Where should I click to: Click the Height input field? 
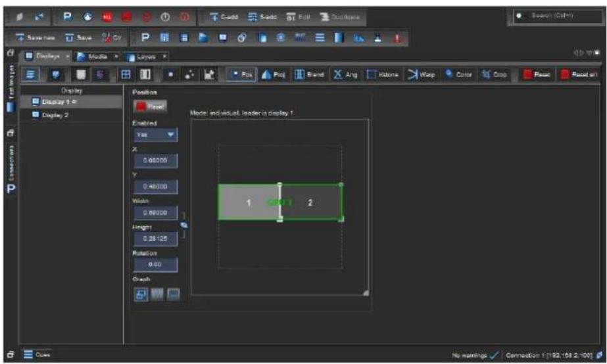156,239
